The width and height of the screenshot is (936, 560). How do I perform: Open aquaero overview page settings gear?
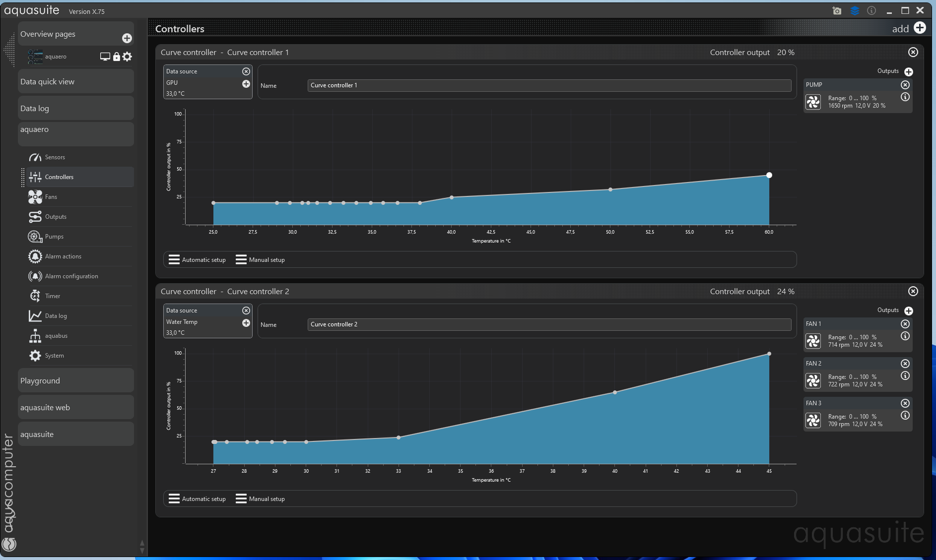pos(127,57)
